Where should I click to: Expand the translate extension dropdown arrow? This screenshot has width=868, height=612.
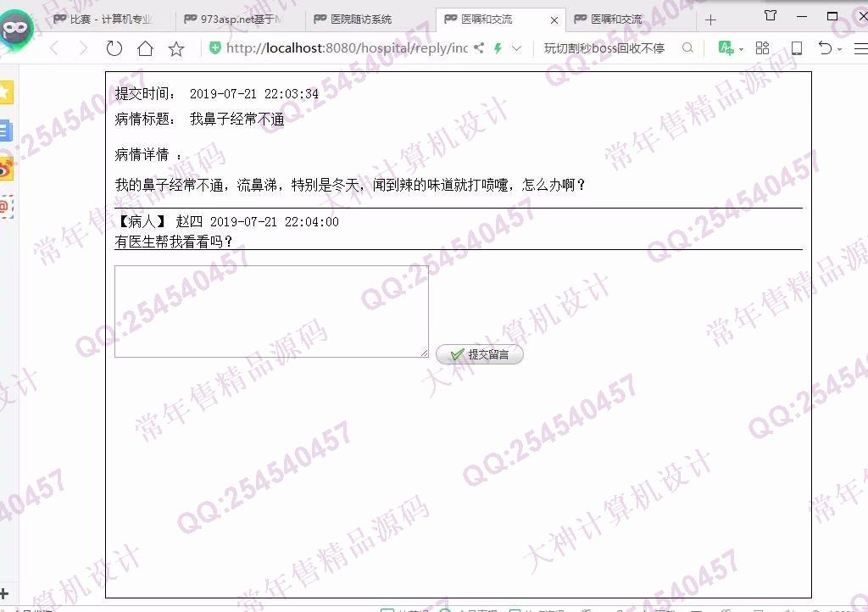click(741, 49)
